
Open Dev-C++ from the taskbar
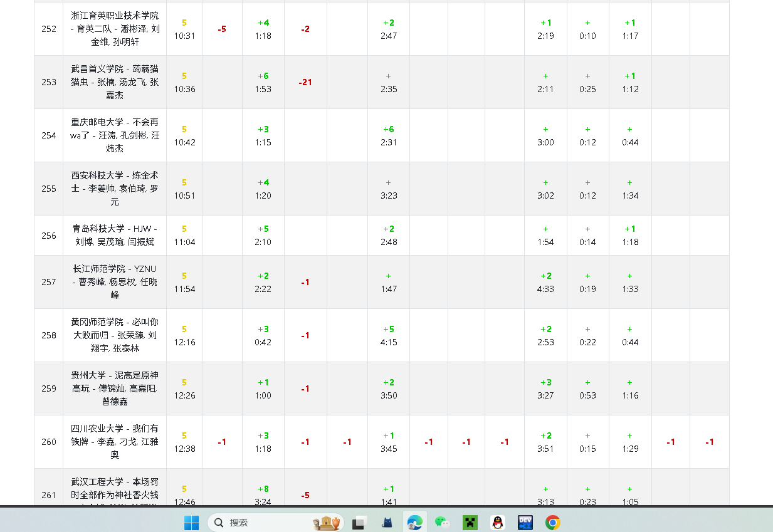525,522
